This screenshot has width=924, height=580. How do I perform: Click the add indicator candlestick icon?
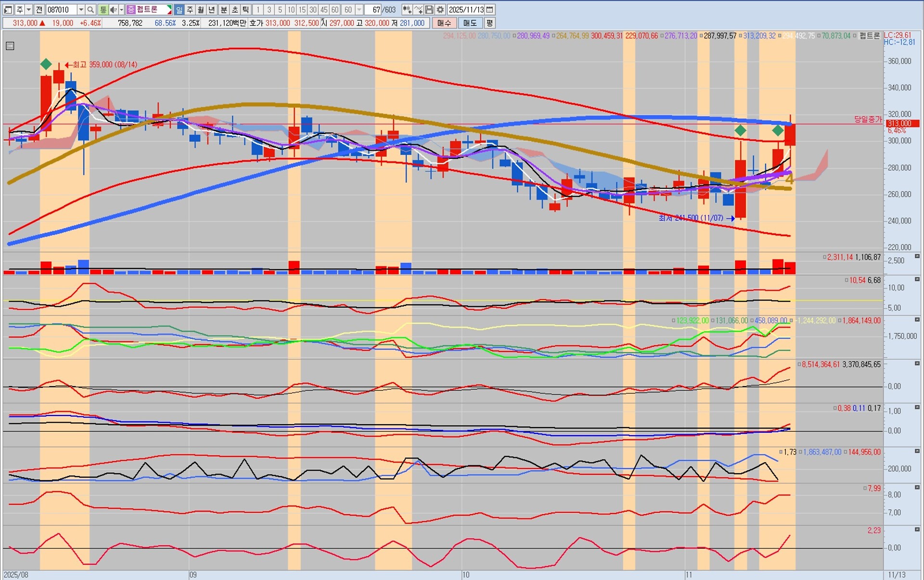click(407, 10)
